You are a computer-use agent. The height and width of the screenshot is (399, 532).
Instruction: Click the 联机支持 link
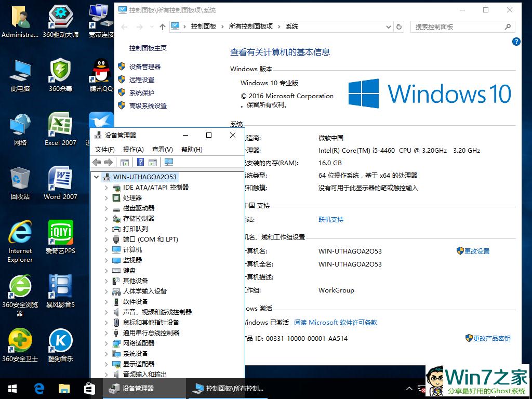coord(330,220)
